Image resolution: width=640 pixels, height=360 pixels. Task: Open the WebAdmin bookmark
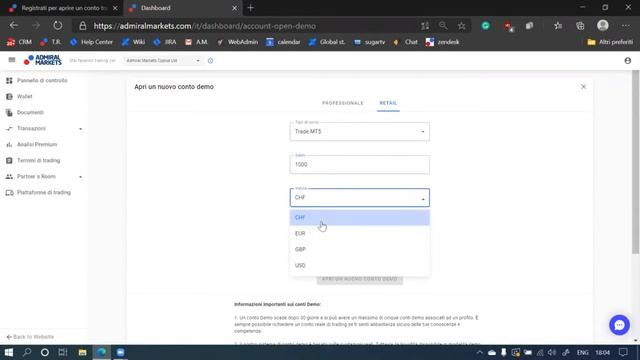(x=238, y=42)
